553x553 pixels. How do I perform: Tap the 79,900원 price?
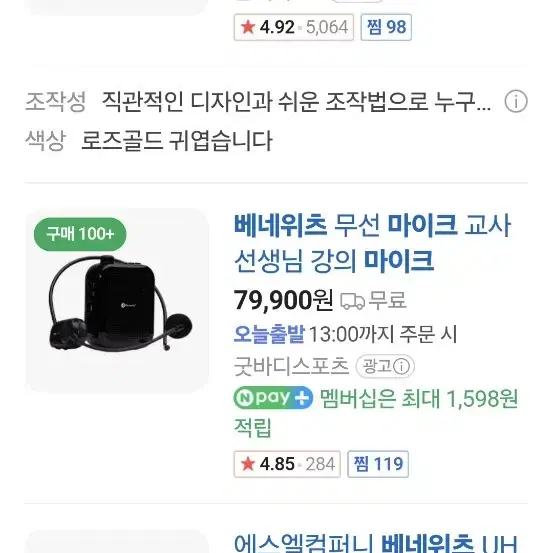pyautogui.click(x=283, y=300)
